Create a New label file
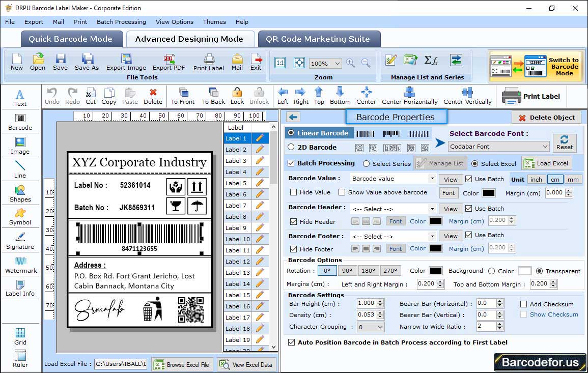 [x=16, y=62]
